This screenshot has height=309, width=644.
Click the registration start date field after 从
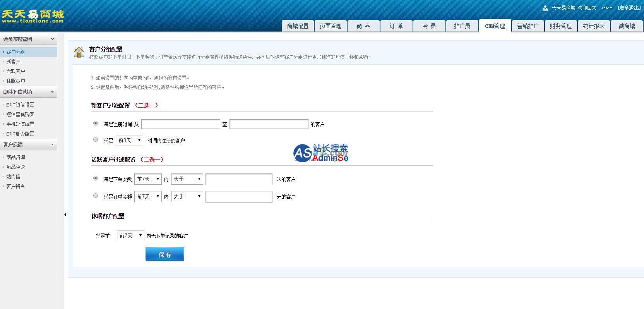click(181, 124)
